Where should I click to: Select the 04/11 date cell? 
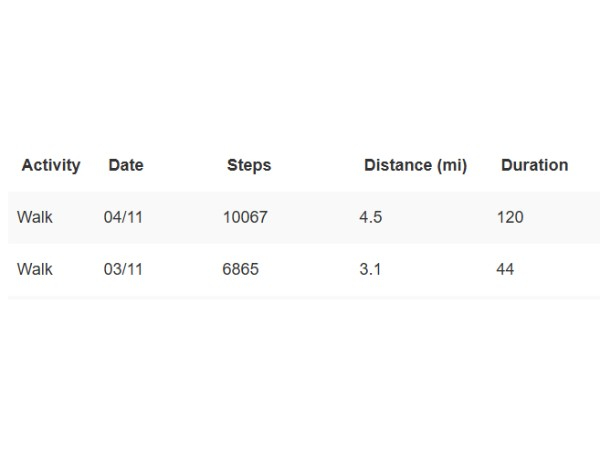(123, 218)
